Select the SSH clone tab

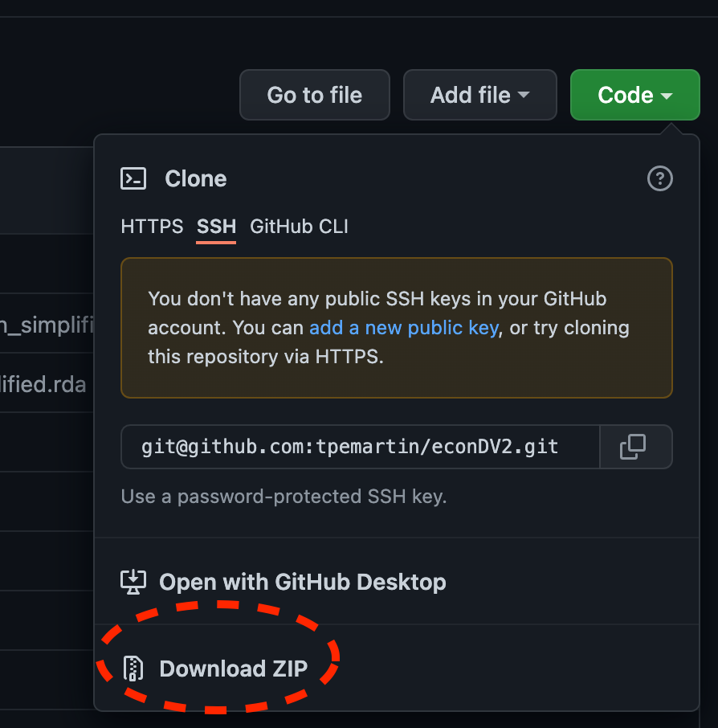tap(216, 227)
